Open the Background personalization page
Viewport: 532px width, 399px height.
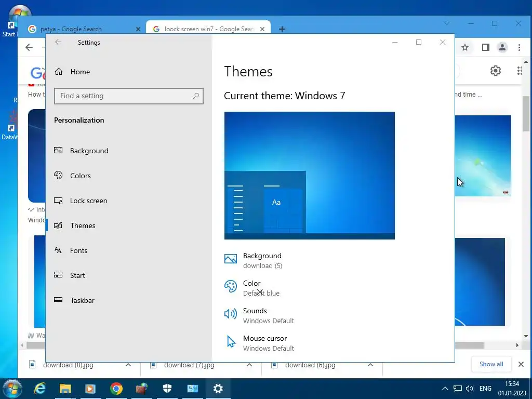click(89, 151)
